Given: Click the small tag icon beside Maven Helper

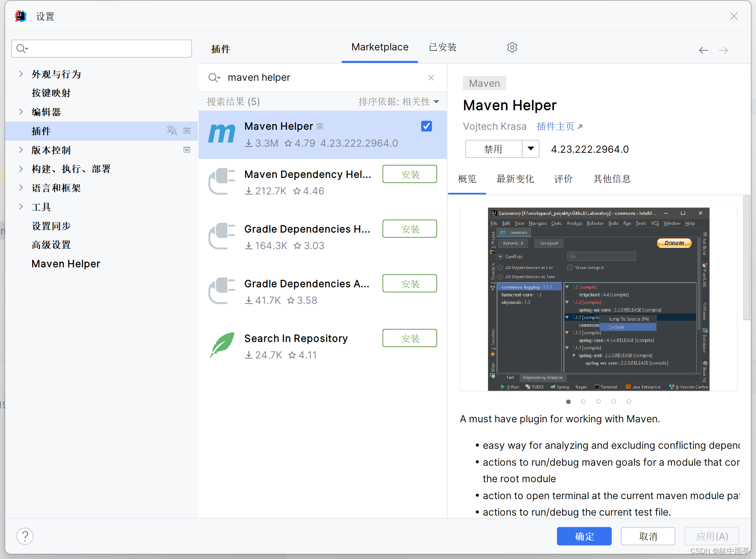Looking at the screenshot, I should click(x=320, y=126).
